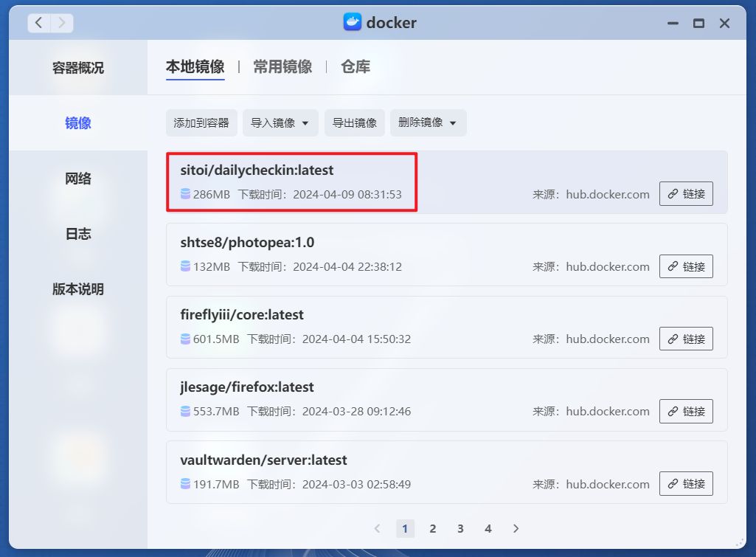Open the 导入镜像 dropdown menu
The height and width of the screenshot is (557, 756).
point(280,122)
